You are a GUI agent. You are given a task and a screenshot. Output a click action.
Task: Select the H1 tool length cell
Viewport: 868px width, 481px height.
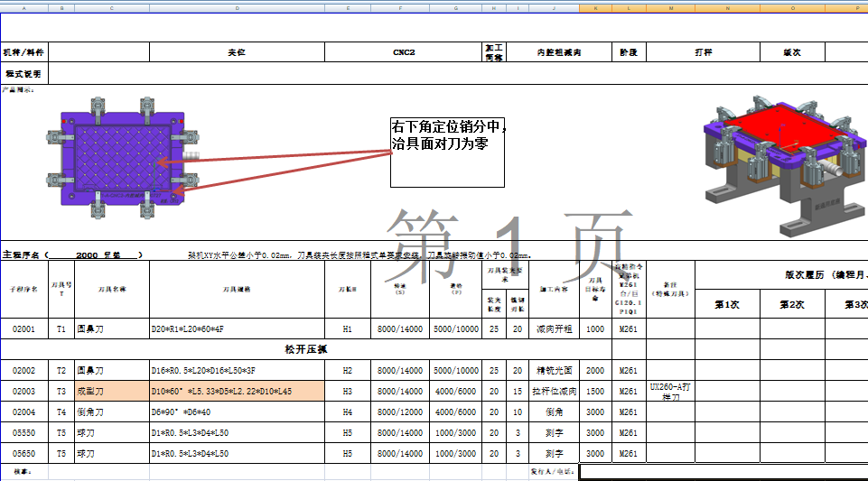pyautogui.click(x=348, y=329)
